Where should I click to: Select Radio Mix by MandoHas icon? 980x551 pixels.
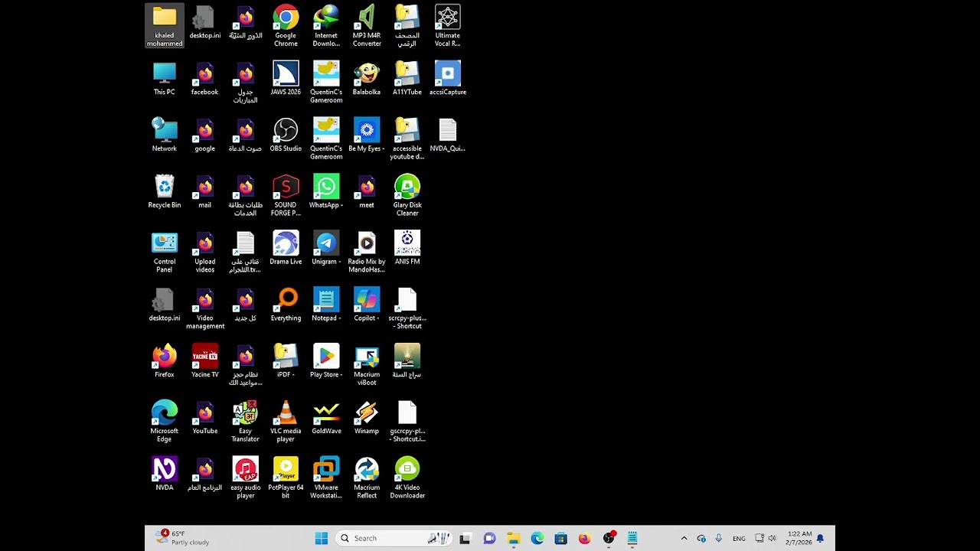coord(367,253)
